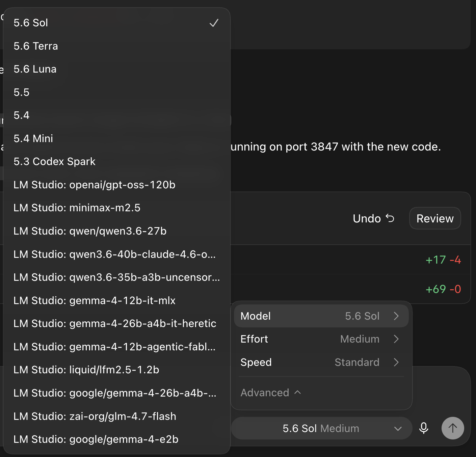Click the +17 -4 diff stats
476x457 pixels.
click(443, 260)
